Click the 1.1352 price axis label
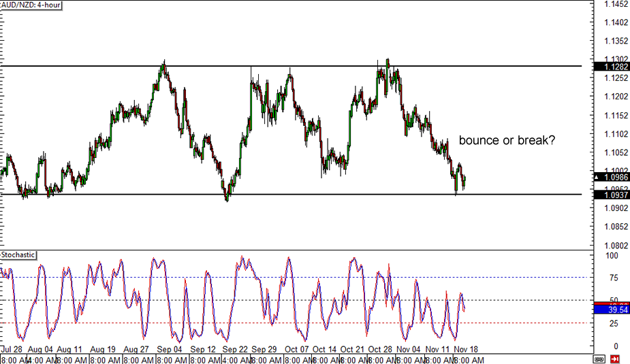 click(x=616, y=41)
